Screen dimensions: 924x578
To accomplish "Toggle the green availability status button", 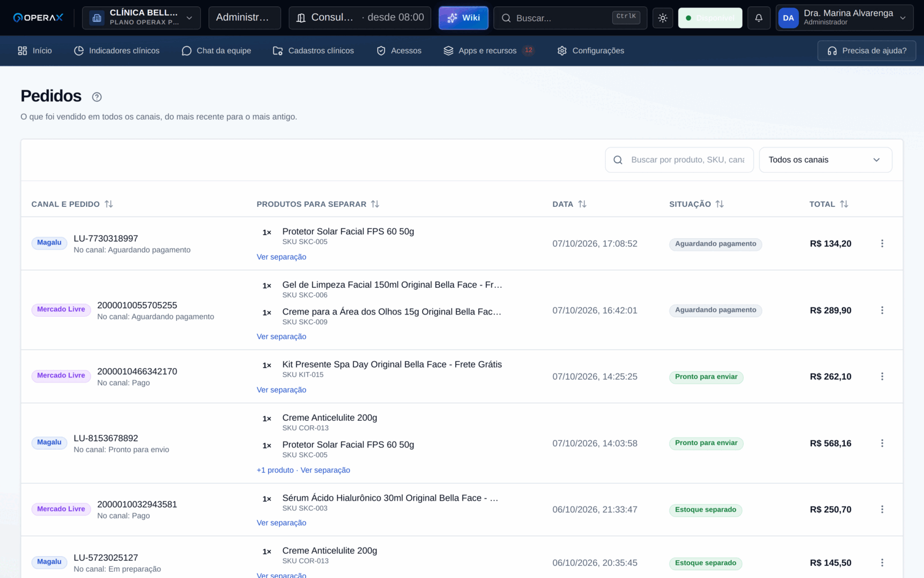I will pyautogui.click(x=710, y=18).
